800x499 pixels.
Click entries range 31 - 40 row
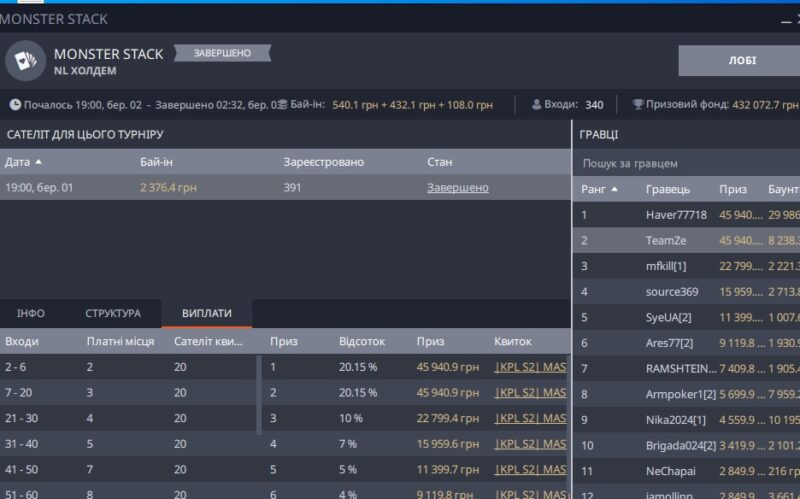tap(128, 444)
